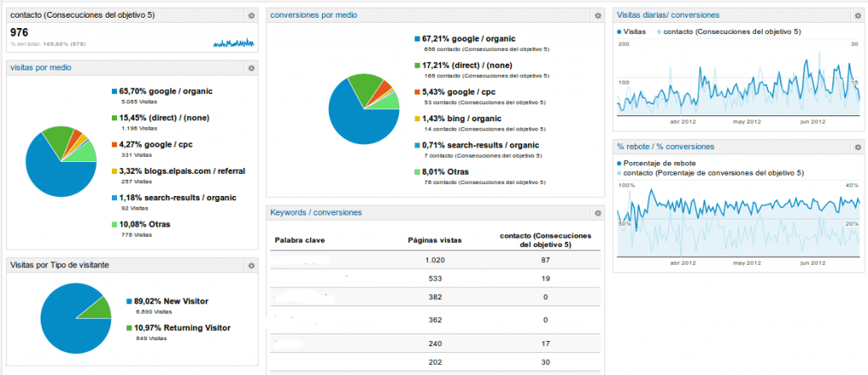Viewport: 868px width, 375px height.
Task: Click the conversiones por medio pie chart
Action: 364,109
